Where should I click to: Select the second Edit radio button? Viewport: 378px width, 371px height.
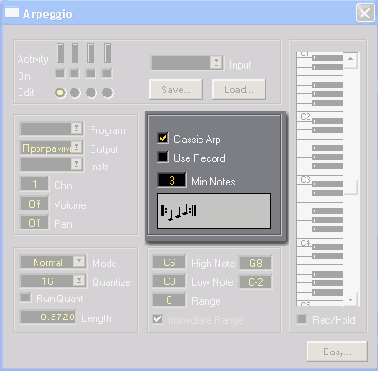pos(75,93)
